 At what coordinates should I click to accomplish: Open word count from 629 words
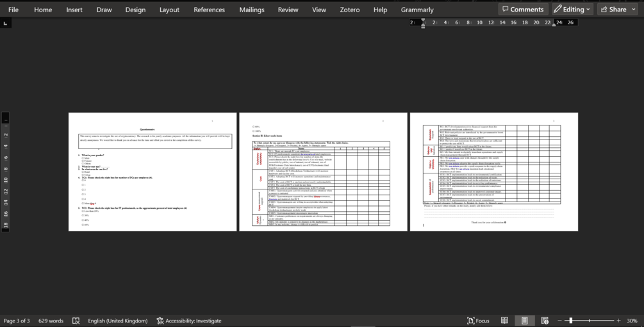click(x=51, y=321)
